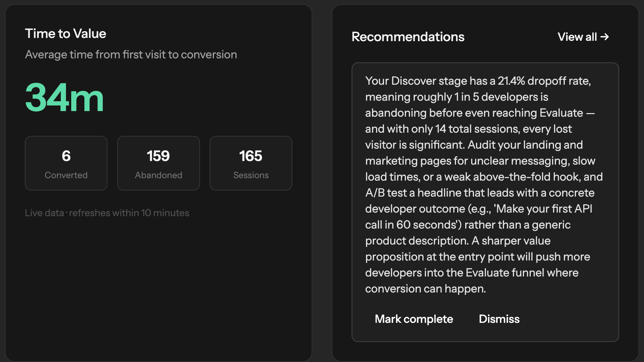
Task: Click the Time to Value heading
Action: [66, 34]
